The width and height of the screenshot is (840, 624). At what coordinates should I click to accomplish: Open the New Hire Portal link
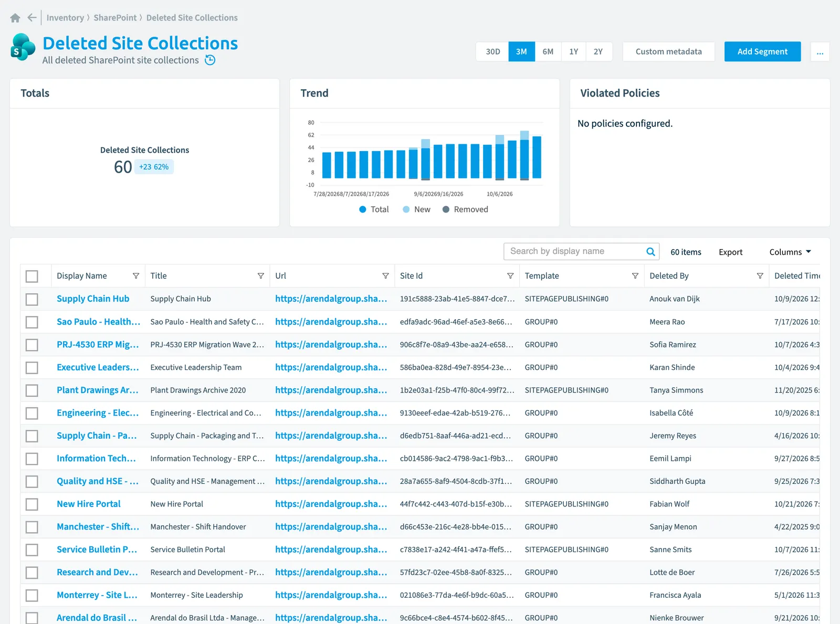click(89, 504)
